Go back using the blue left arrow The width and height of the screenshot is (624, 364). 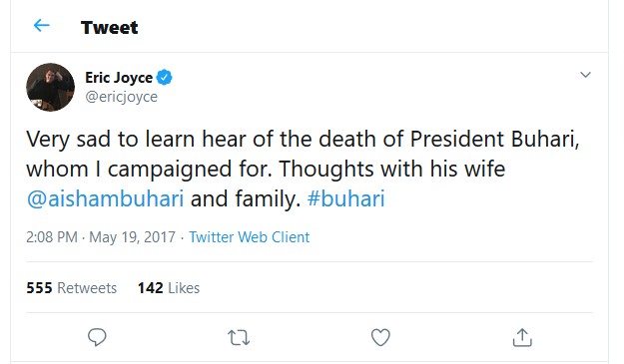(x=41, y=26)
